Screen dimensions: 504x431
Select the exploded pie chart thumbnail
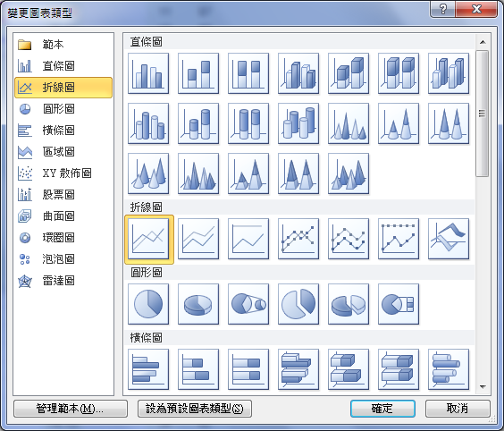coord(298,304)
